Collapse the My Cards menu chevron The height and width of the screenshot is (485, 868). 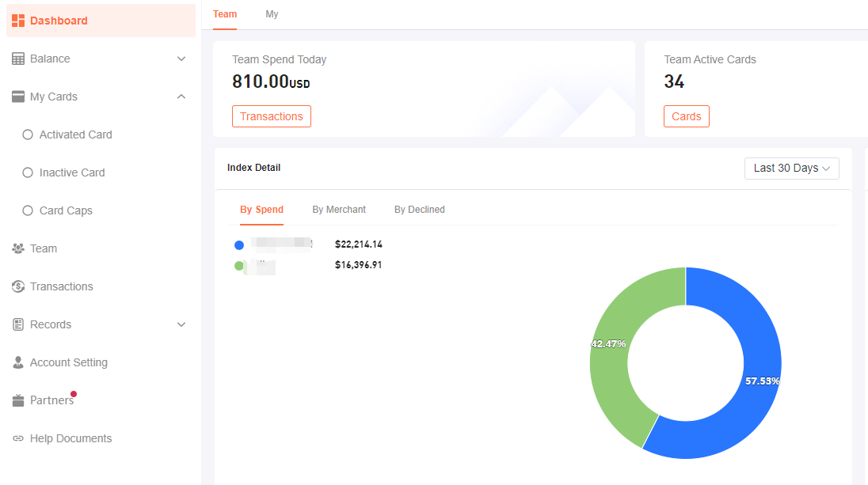click(x=181, y=97)
